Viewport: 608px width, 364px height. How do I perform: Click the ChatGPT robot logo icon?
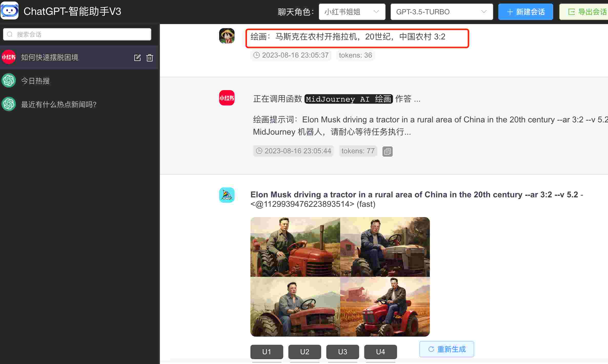tap(9, 11)
